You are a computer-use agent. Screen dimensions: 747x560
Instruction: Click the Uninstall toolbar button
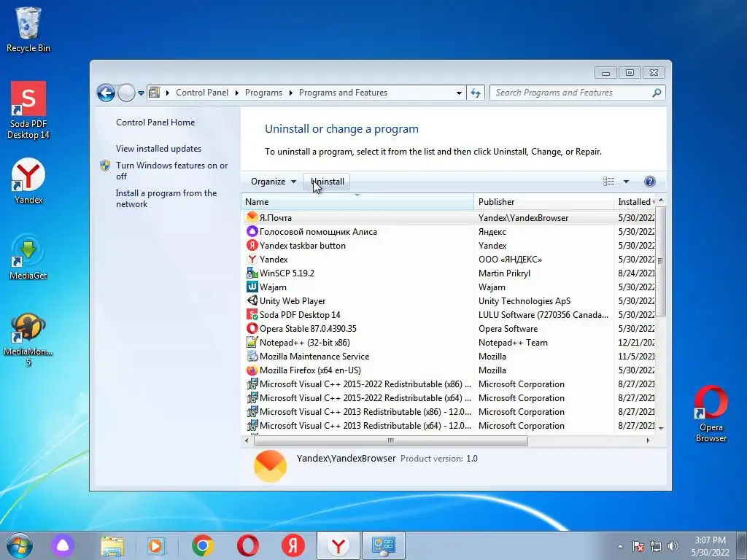coord(328,182)
